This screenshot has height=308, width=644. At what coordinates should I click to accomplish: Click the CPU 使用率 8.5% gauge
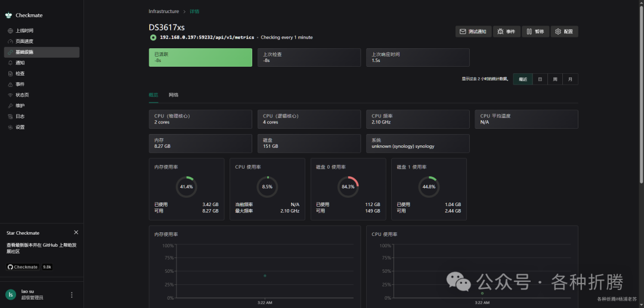click(267, 186)
